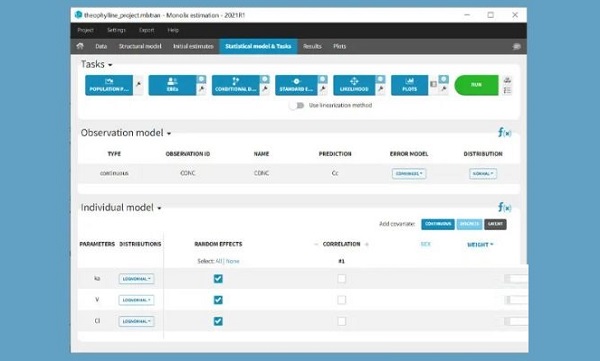Run the Population parameters task button
Viewport: 600px width, 361px height.
tap(109, 85)
